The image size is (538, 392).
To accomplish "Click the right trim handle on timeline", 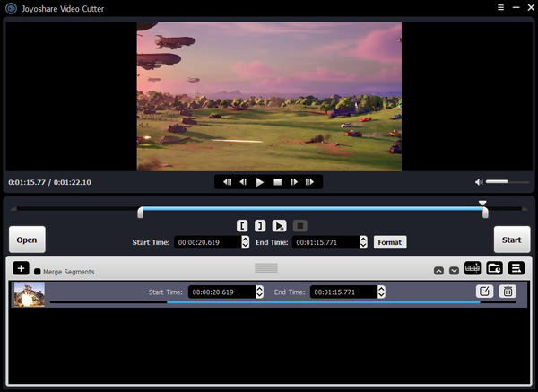I will pos(485,213).
